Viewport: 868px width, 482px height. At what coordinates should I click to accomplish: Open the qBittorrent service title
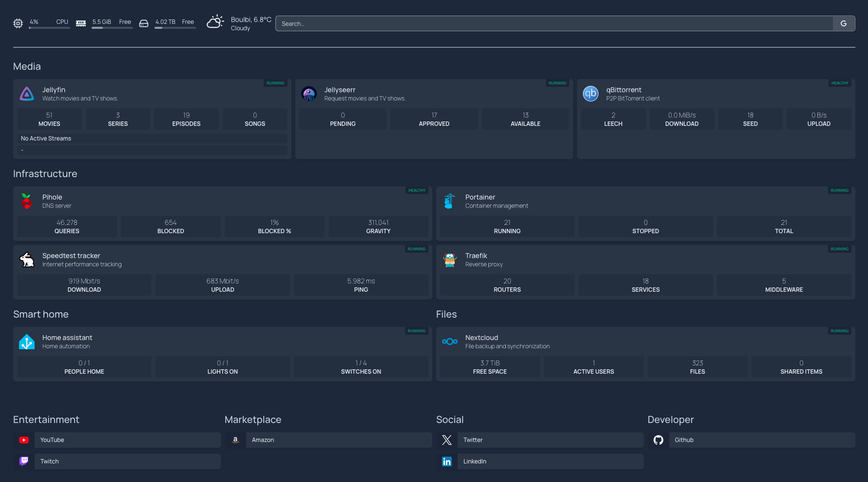click(x=624, y=90)
